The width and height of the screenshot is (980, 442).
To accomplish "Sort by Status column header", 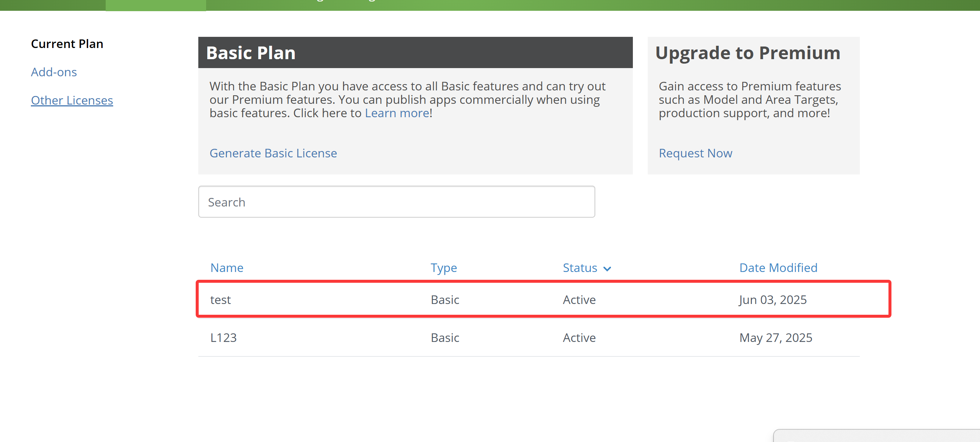I will (x=579, y=268).
